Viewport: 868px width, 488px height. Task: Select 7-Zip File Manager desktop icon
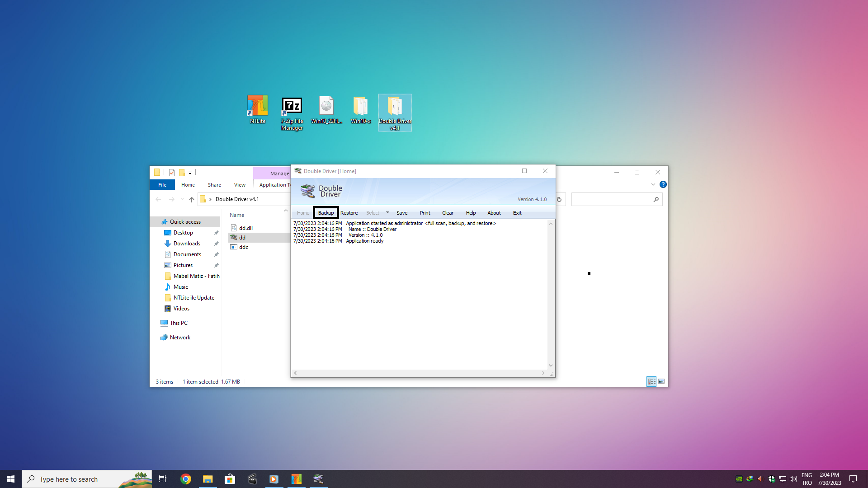click(292, 106)
